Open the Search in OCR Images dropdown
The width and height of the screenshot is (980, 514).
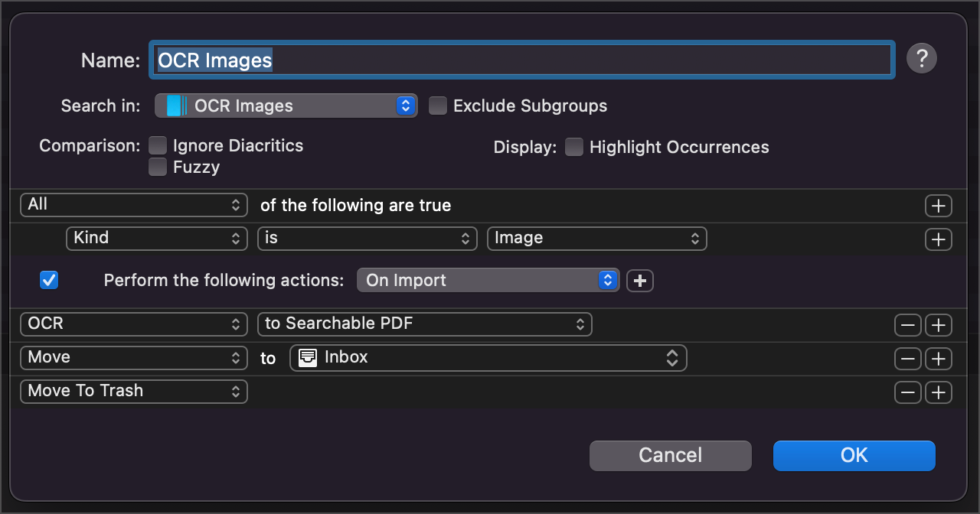(x=286, y=106)
